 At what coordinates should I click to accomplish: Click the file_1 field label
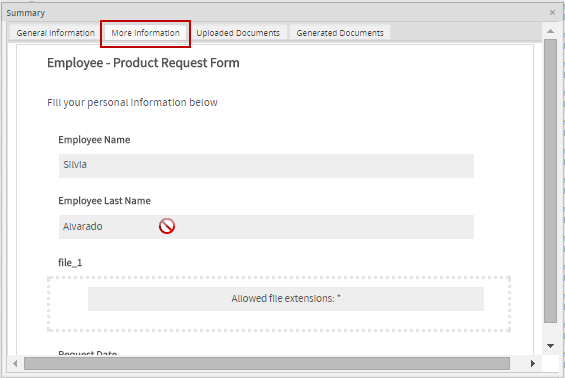click(70, 263)
